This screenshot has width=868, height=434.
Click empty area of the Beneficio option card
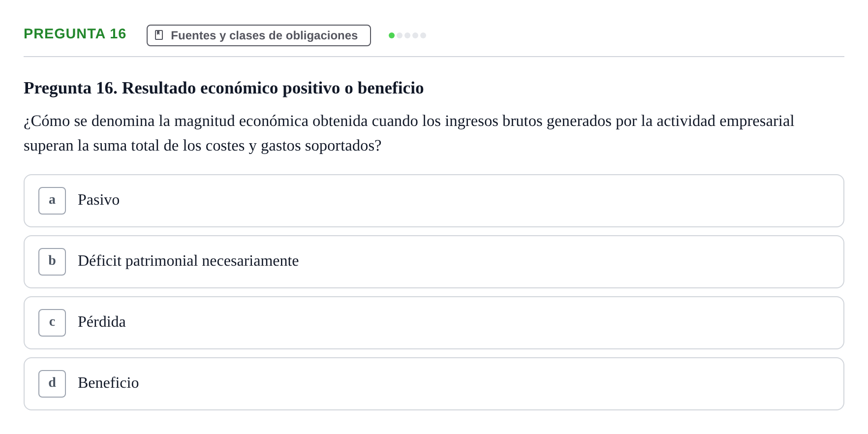(x=492, y=384)
